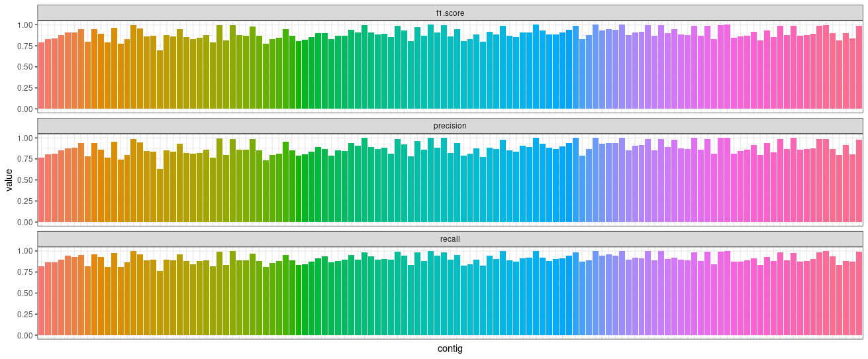Click the 0.75 tick label in recall panel
The image size is (868, 359).
(x=24, y=273)
